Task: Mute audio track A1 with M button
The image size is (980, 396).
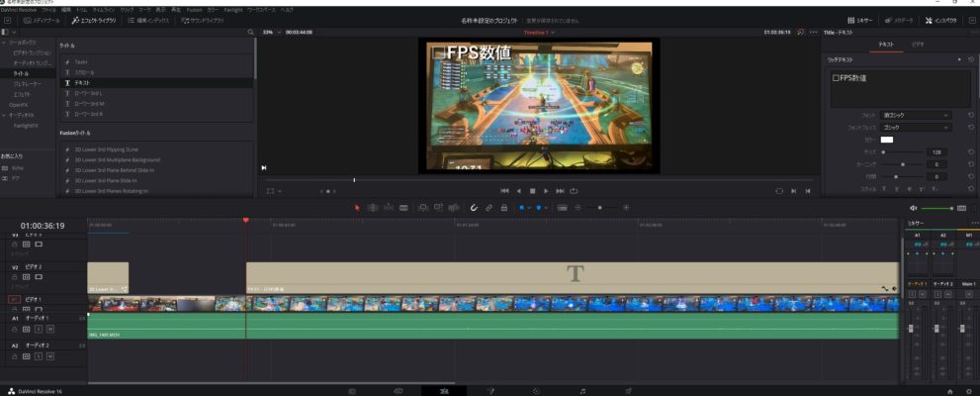Action: (50, 329)
